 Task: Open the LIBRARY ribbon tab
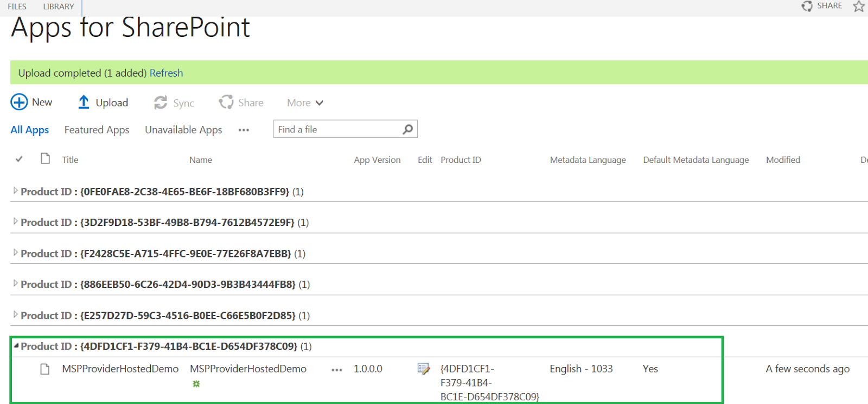pos(59,7)
